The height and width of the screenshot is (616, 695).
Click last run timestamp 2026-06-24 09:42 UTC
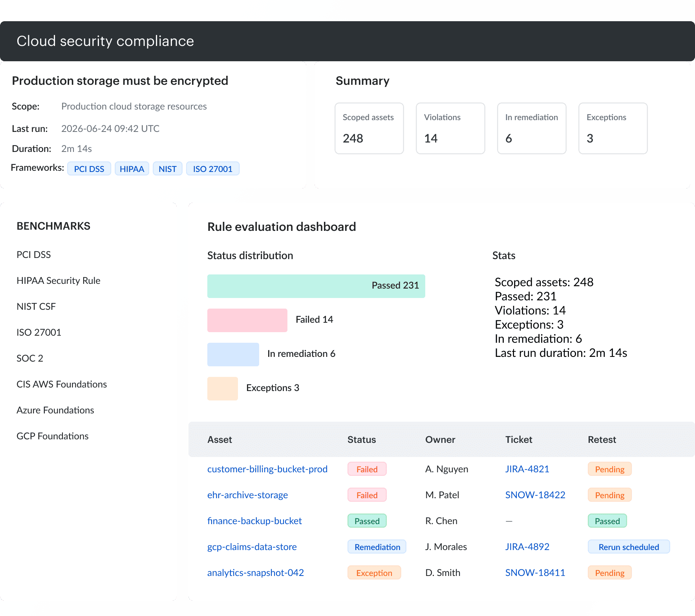(110, 129)
